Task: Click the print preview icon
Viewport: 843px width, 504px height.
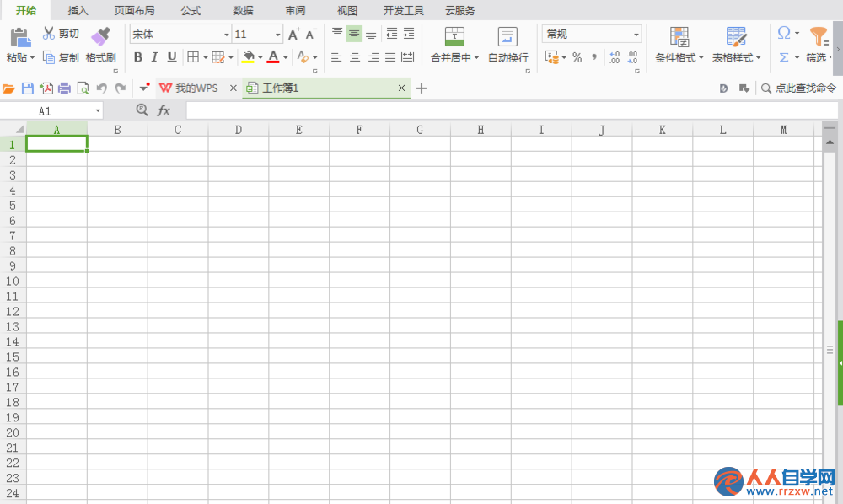Action: coord(83,88)
